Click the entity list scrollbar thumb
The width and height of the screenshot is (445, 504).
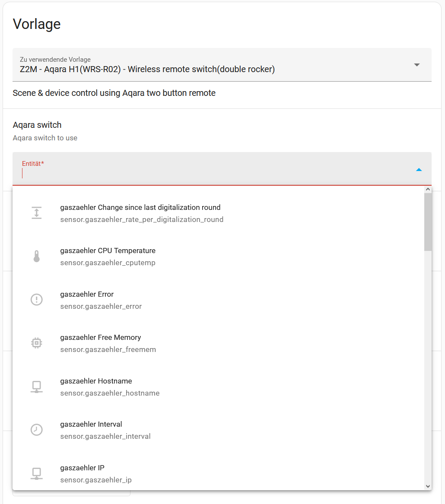(x=428, y=222)
